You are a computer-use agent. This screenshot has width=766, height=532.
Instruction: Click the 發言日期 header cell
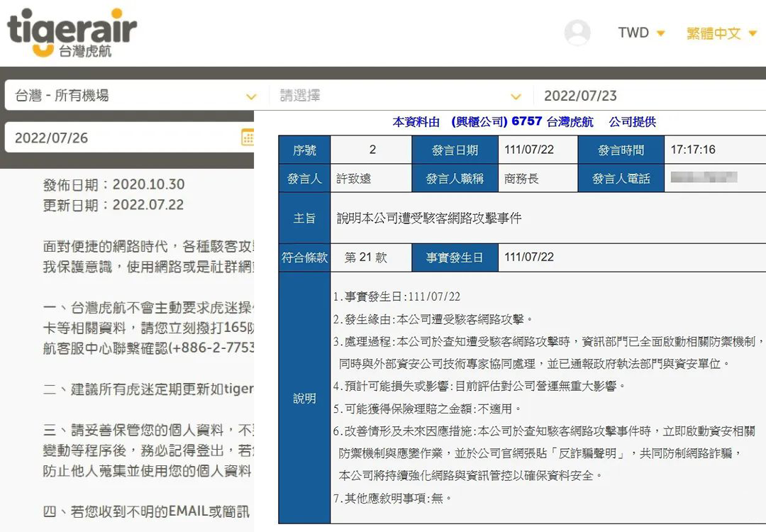[455, 150]
